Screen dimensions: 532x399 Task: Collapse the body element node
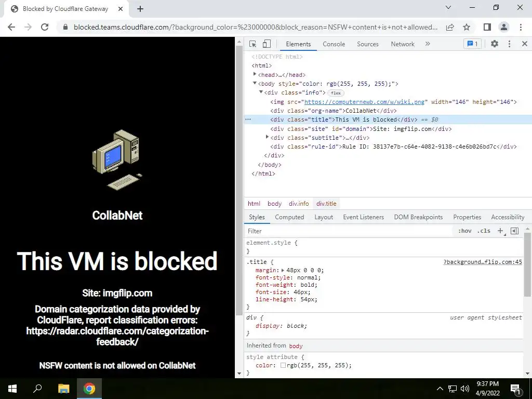[255, 83]
